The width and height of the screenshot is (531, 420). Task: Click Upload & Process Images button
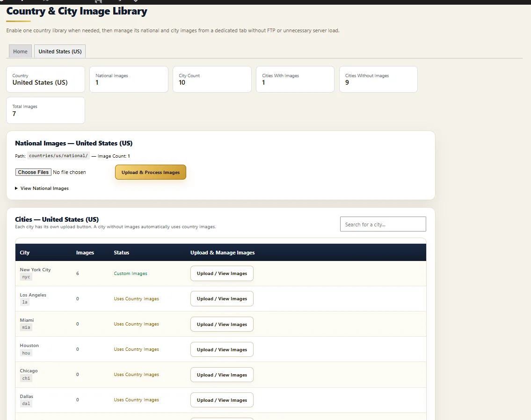pos(150,172)
